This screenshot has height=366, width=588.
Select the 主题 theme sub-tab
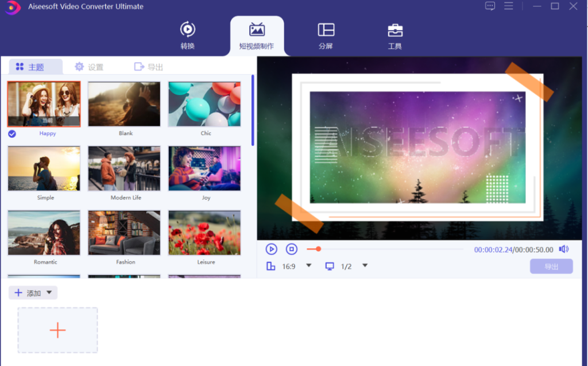(36, 67)
